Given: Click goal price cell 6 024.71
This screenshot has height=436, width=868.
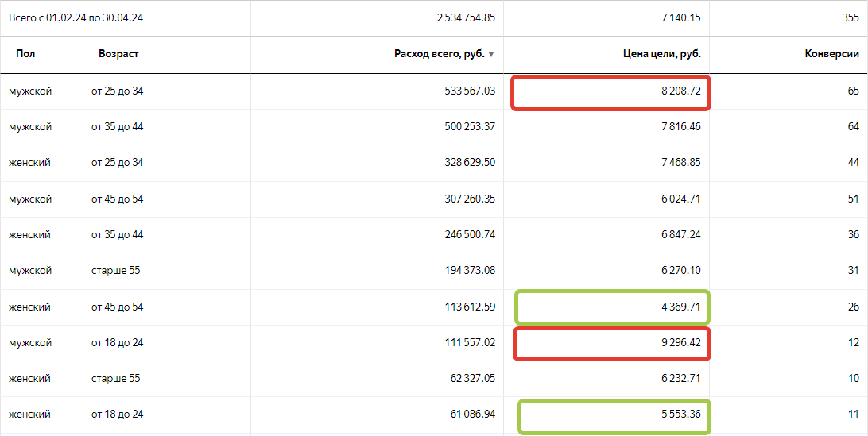Looking at the screenshot, I should [680, 199].
